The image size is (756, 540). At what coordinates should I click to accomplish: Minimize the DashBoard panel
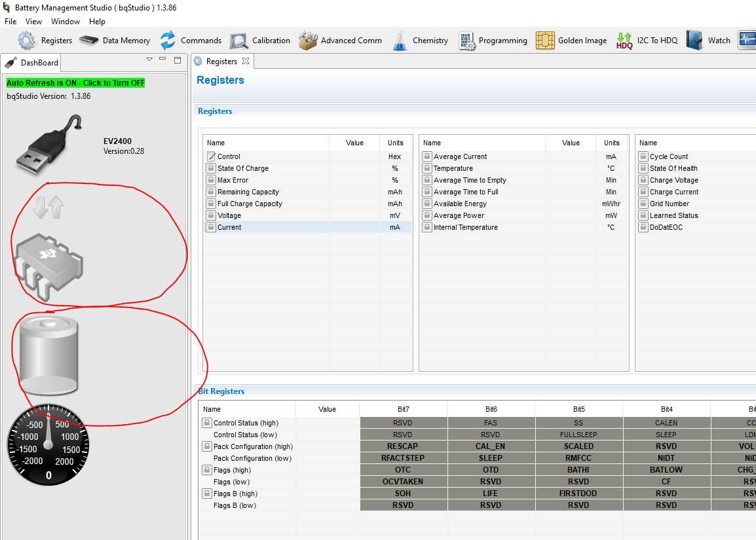(x=162, y=60)
